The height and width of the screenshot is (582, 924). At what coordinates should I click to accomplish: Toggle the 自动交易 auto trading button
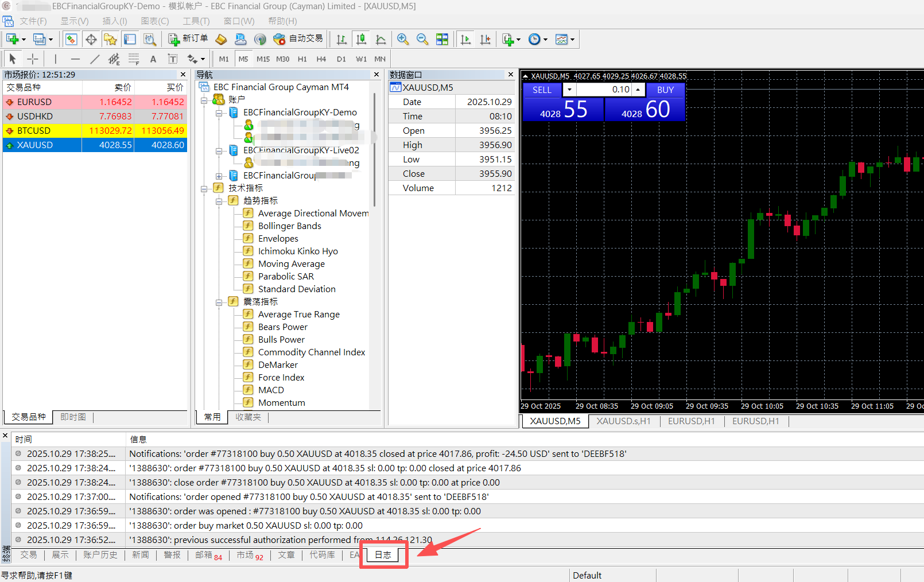298,39
